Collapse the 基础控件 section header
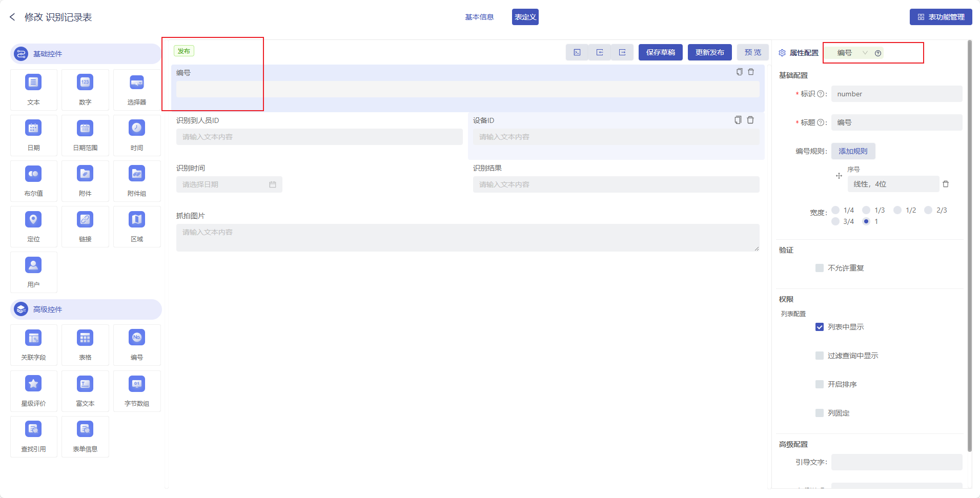Screen dimensions: 980x498 86,54
